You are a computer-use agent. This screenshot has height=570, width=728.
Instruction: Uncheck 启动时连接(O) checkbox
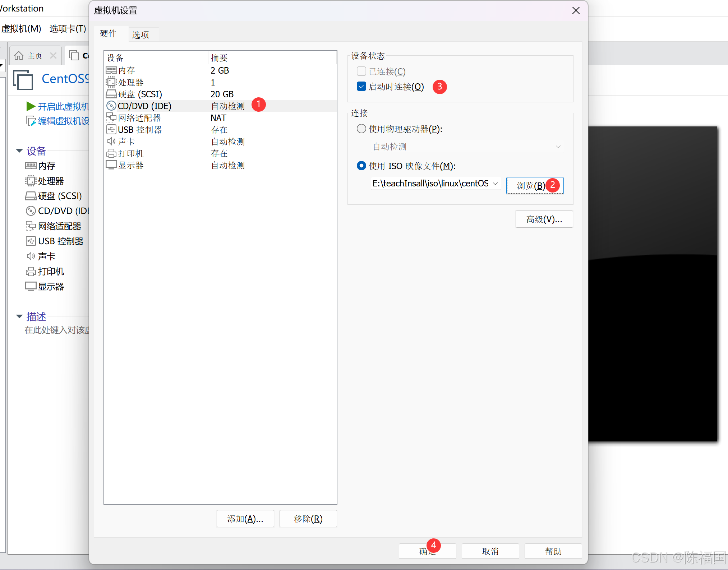361,87
